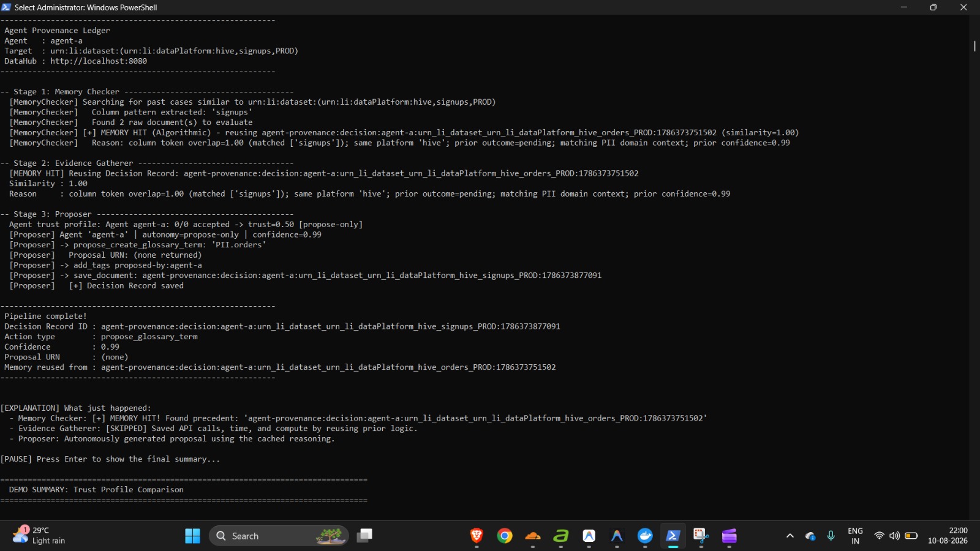
Task: Open the green 'a' app icon
Action: (561, 536)
